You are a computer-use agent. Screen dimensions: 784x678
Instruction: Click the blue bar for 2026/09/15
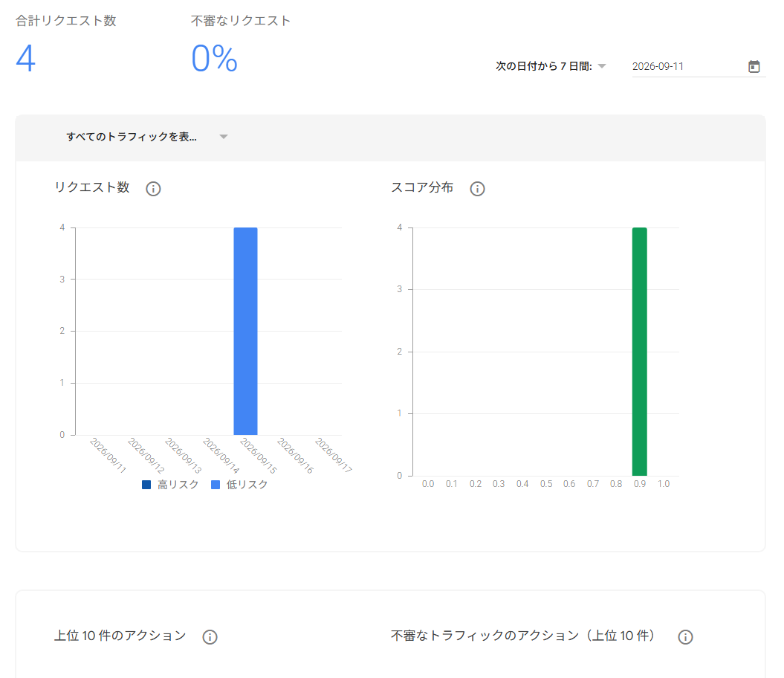[245, 332]
